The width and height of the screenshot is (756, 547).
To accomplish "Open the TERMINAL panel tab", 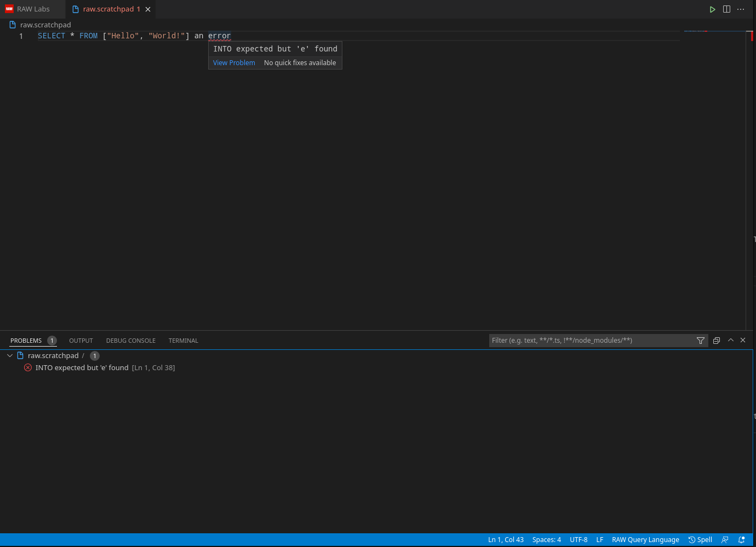I will (x=184, y=341).
